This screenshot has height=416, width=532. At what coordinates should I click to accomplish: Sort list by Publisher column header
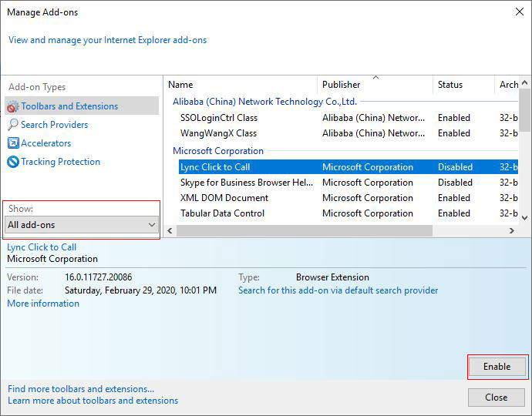375,85
